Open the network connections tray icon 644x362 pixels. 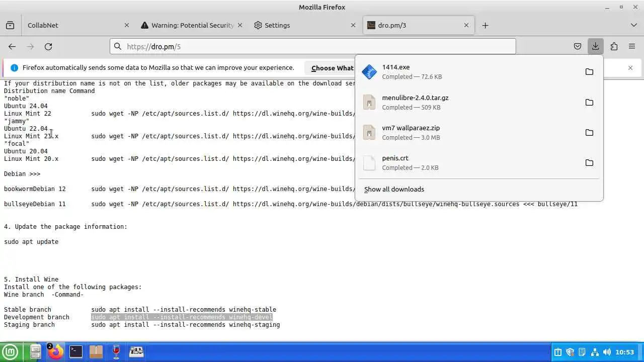(595, 352)
